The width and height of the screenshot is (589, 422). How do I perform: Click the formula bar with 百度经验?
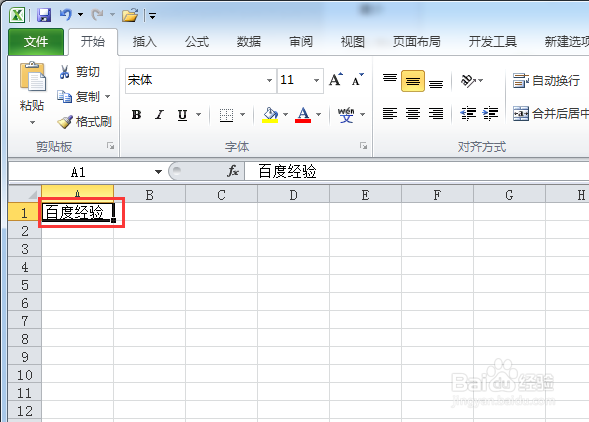(417, 171)
